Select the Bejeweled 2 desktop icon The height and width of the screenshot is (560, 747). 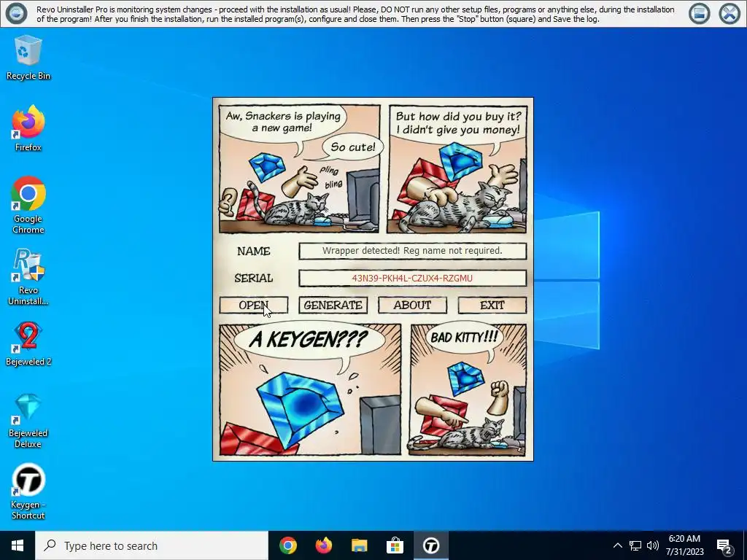tap(28, 344)
